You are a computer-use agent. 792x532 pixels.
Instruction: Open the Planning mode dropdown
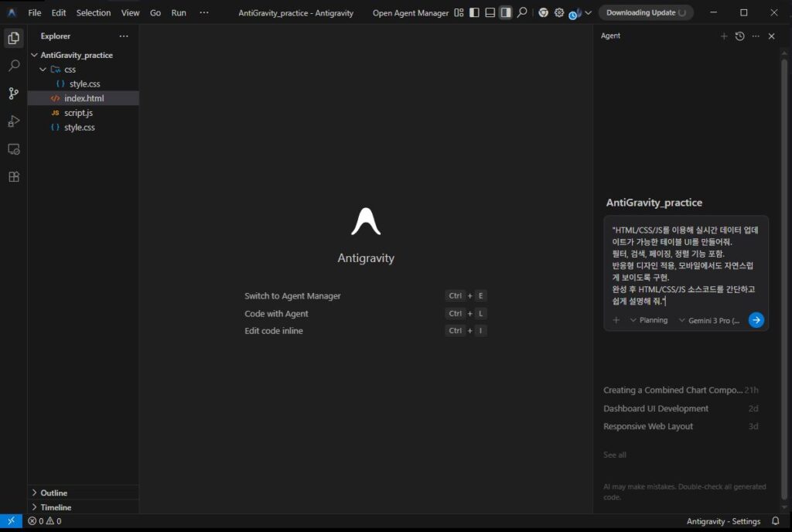653,319
